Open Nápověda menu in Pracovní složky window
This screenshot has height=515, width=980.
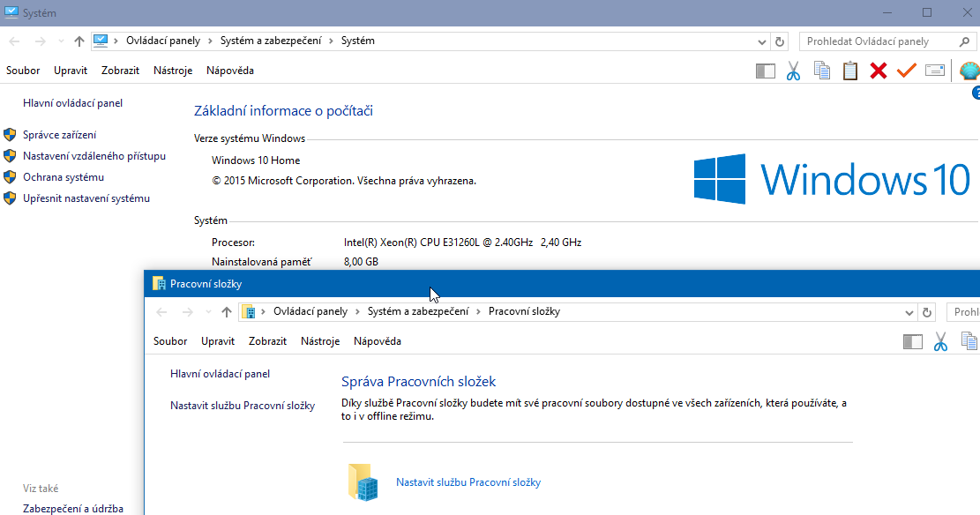point(378,341)
